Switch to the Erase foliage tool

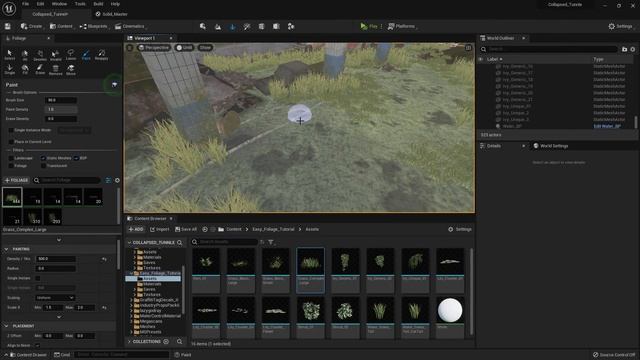40,69
